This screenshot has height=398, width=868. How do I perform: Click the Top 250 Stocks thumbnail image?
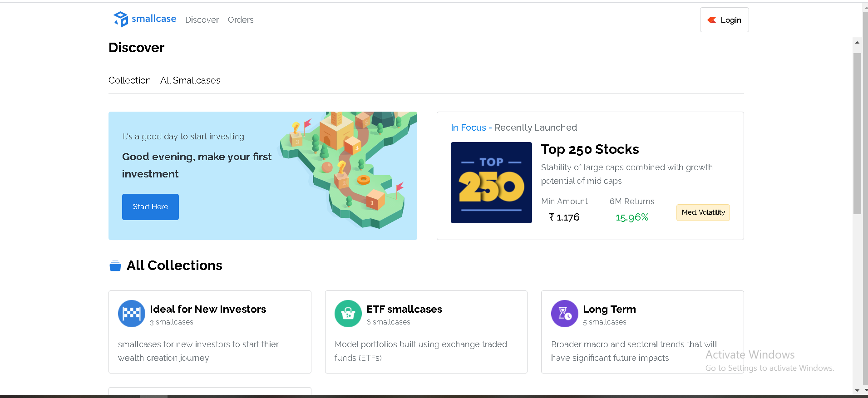click(x=491, y=182)
